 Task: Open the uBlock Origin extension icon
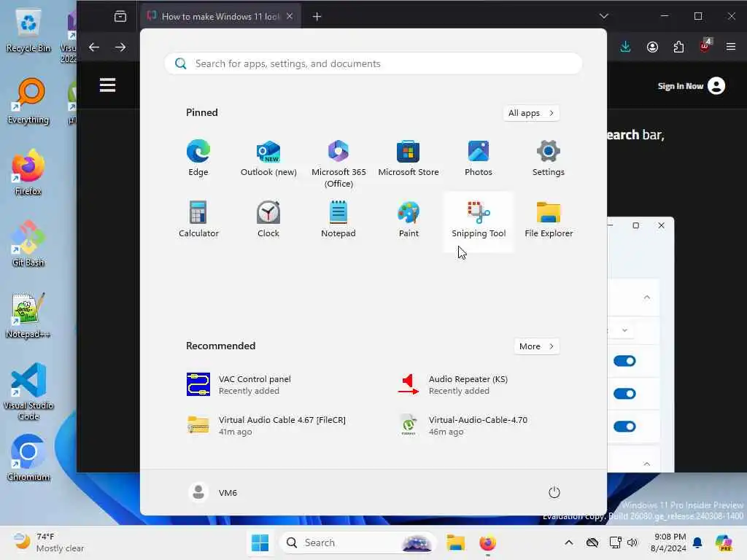[705, 47]
